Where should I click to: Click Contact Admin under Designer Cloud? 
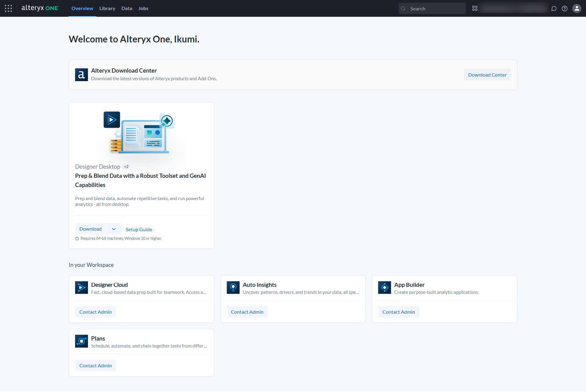point(96,312)
